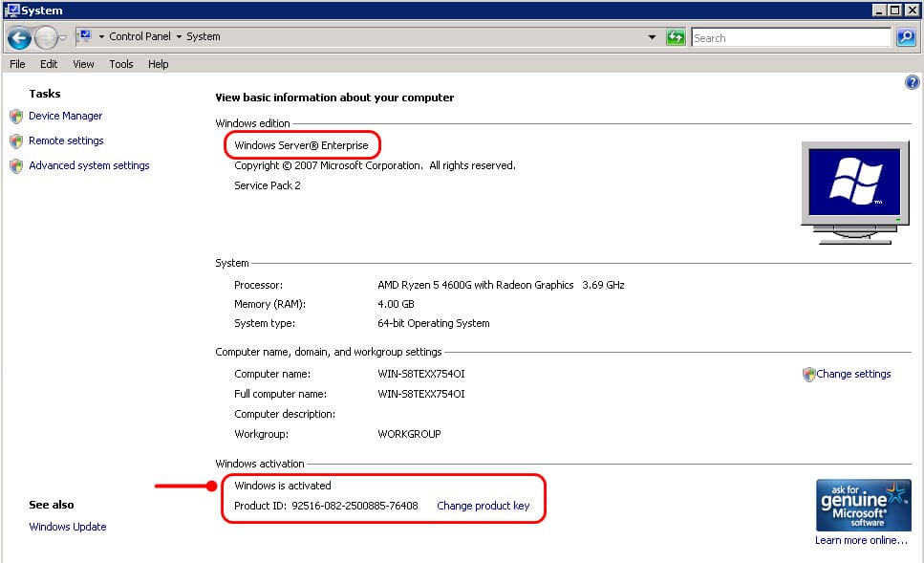The width and height of the screenshot is (924, 563).
Task: Click into the Search input field
Action: 791,37
